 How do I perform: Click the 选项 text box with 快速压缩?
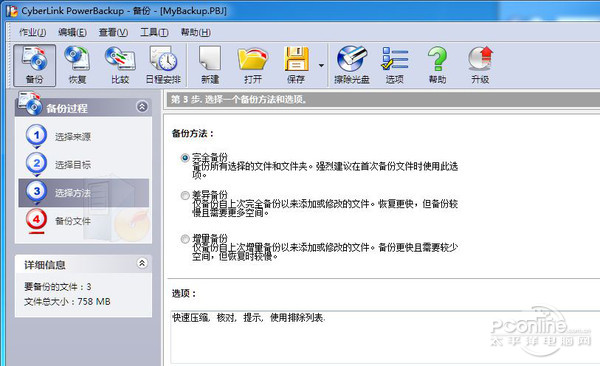[x=384, y=337]
